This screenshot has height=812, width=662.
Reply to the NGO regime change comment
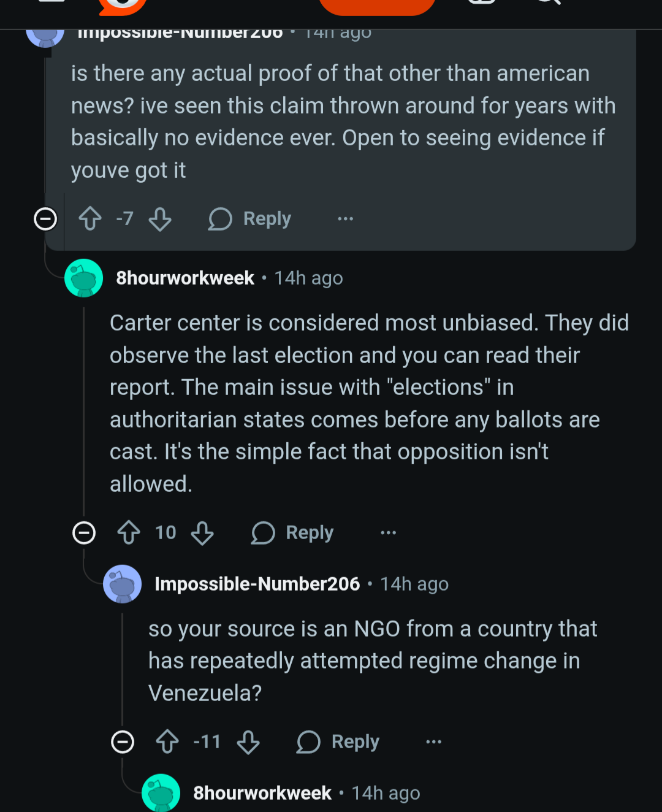338,741
